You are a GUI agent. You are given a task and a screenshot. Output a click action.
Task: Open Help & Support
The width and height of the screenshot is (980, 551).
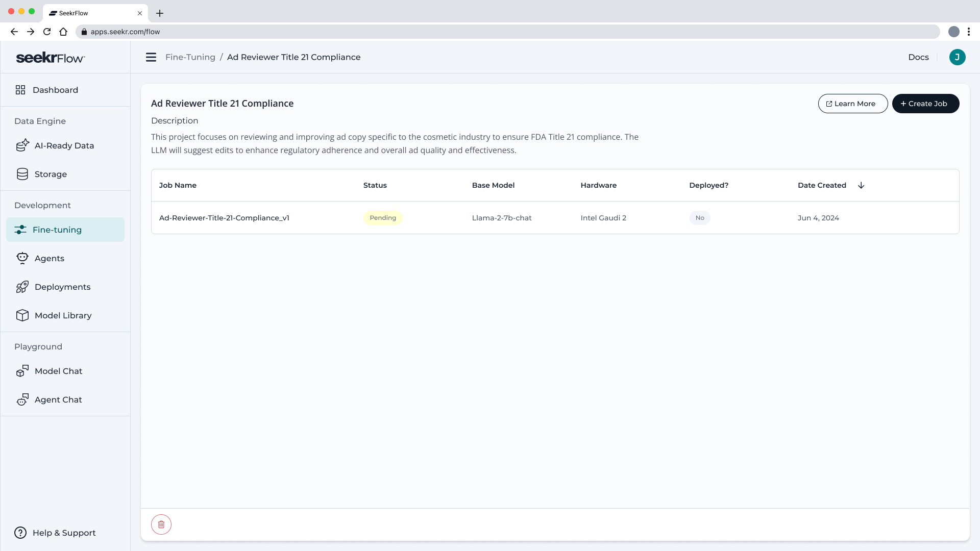click(x=65, y=533)
